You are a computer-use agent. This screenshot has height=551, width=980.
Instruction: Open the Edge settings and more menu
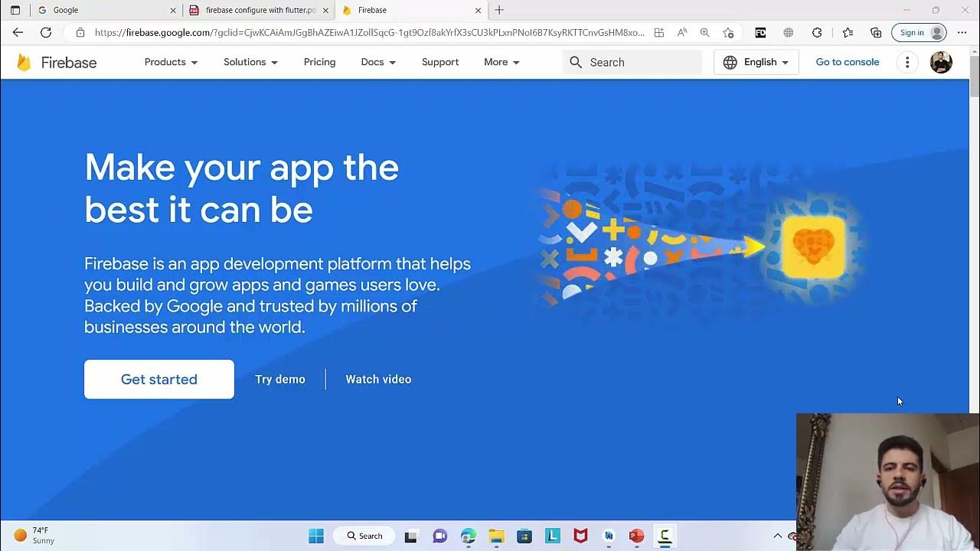tap(962, 32)
